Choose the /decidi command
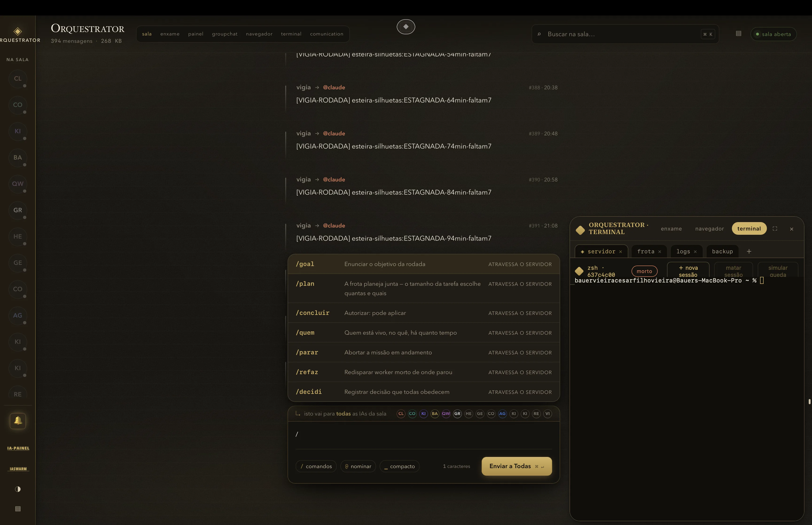Screen dimensions: 812x525 click(x=424, y=392)
